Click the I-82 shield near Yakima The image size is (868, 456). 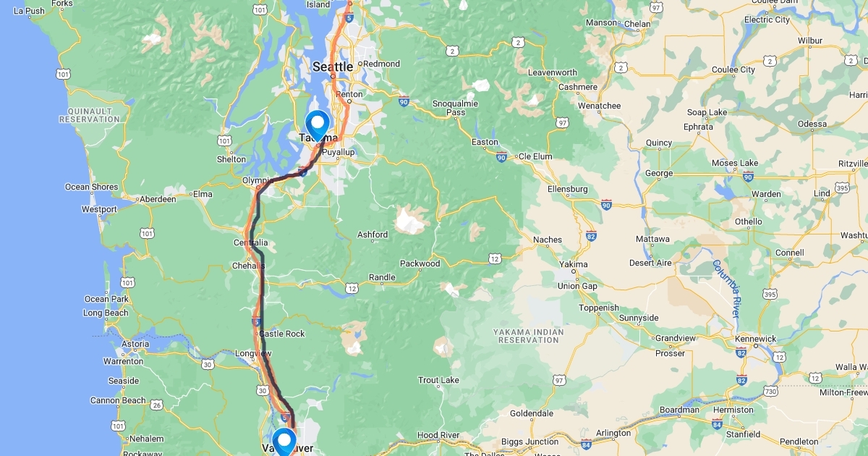pyautogui.click(x=591, y=236)
